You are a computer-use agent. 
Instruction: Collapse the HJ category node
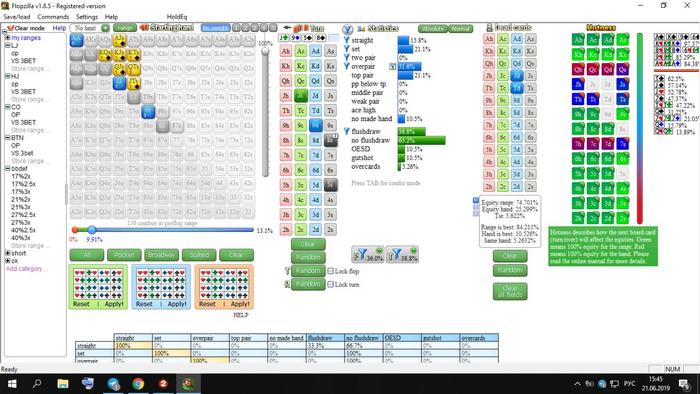8,76
